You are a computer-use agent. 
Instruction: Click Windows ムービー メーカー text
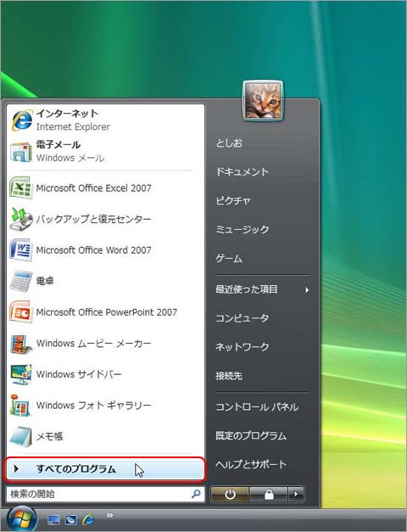point(93,344)
